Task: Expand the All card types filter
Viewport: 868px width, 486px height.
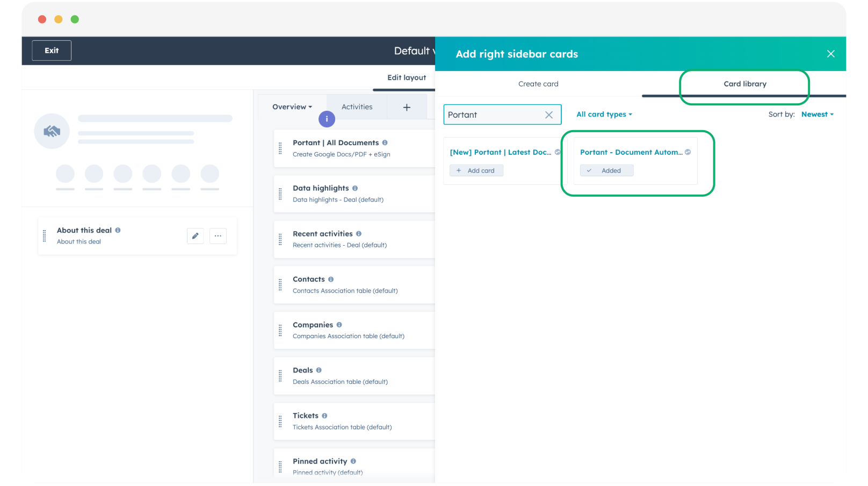Action: pyautogui.click(x=604, y=115)
